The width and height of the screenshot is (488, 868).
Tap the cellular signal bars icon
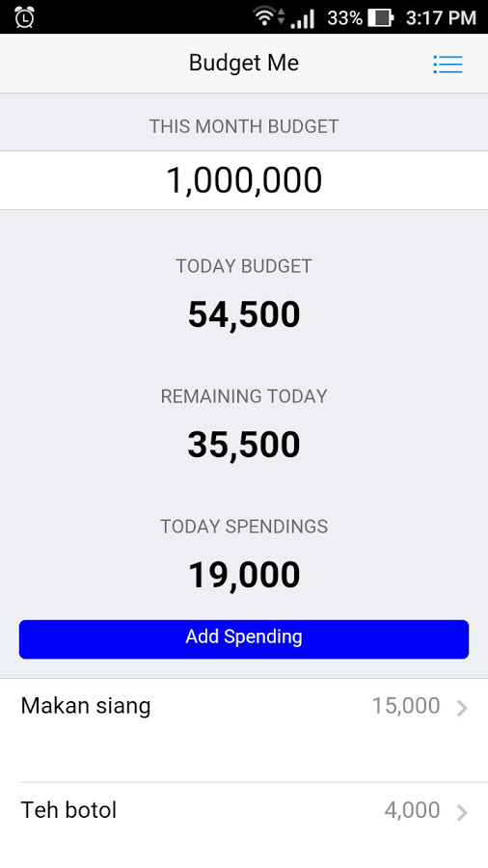(303, 17)
